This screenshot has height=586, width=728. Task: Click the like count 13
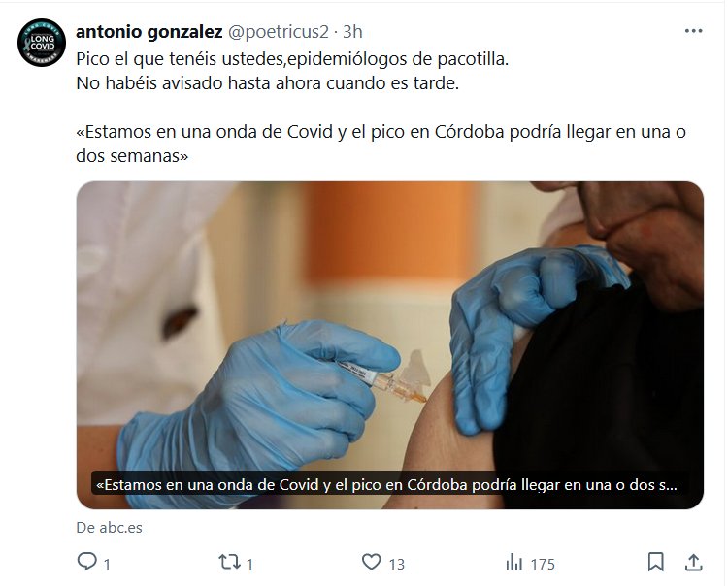tap(396, 565)
